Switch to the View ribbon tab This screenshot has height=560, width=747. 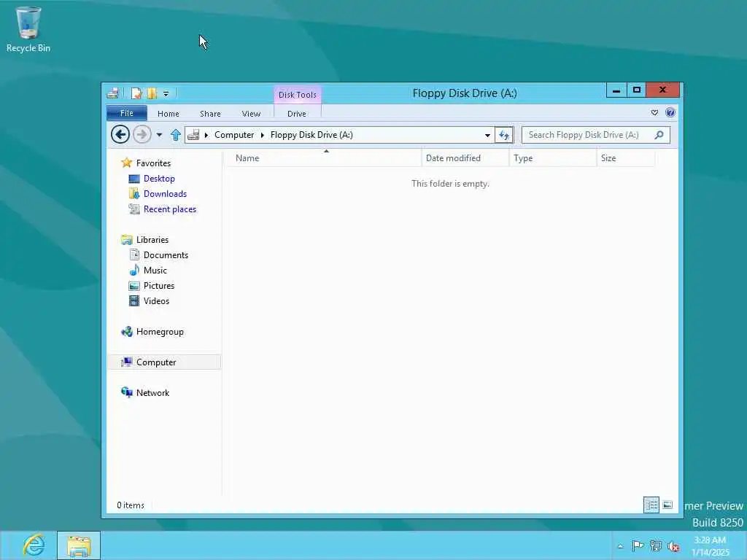point(251,114)
